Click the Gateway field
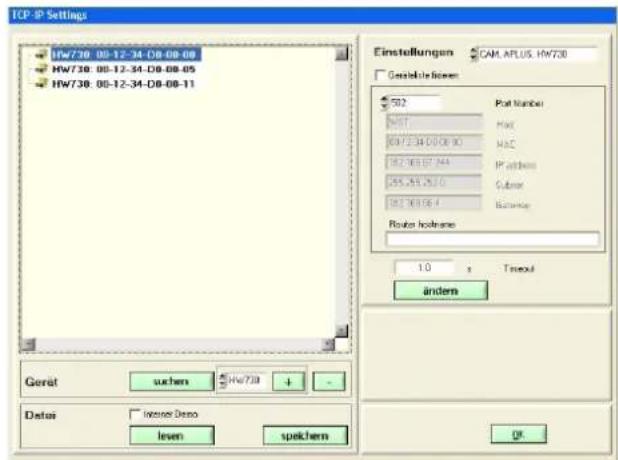The width and height of the screenshot is (618, 460). (434, 203)
